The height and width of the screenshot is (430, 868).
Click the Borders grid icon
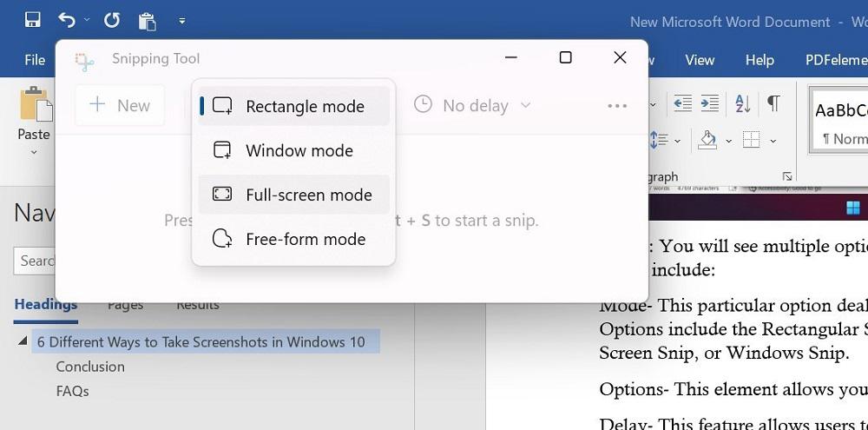click(x=752, y=140)
